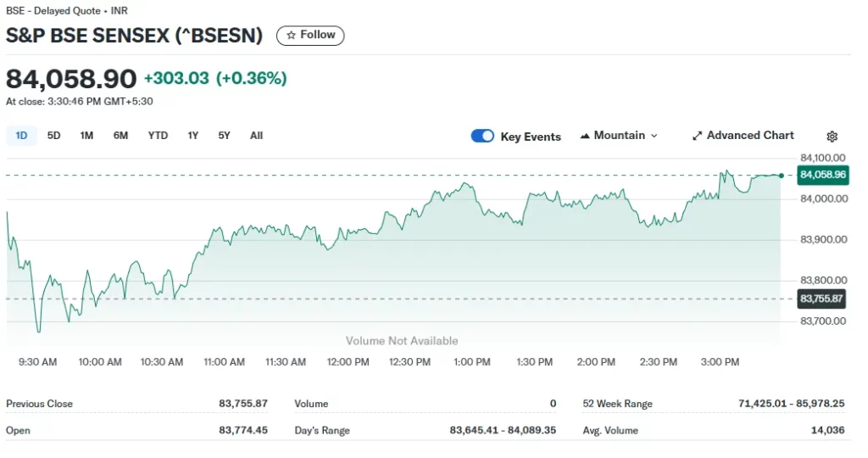The width and height of the screenshot is (868, 458).
Task: Click the At close 3:30:46 PM timestamp
Action: (80, 101)
